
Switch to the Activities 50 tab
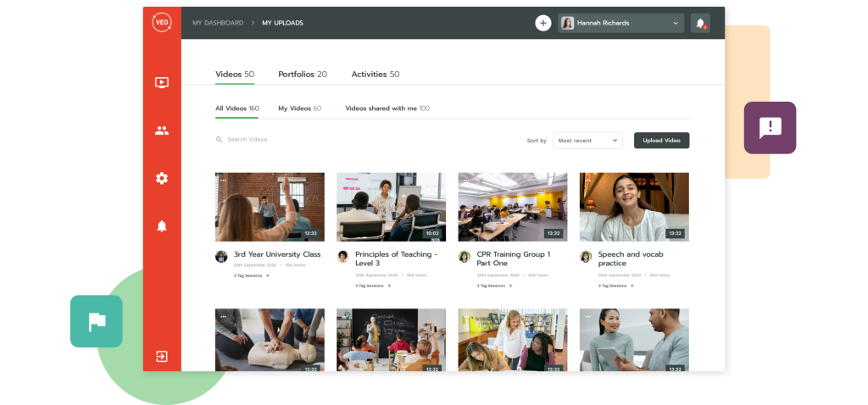tap(376, 75)
